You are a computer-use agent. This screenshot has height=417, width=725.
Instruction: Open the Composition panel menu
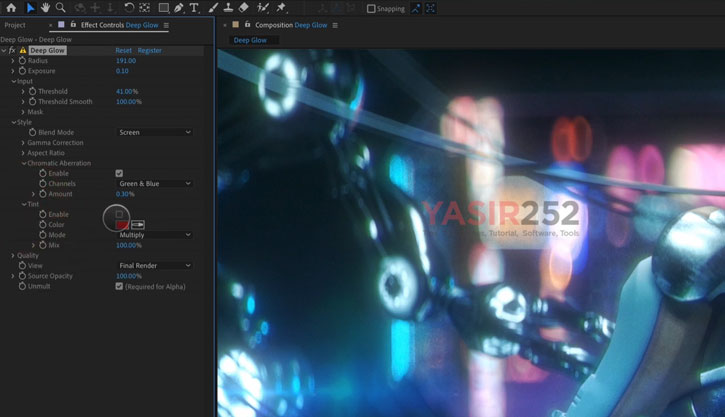[x=335, y=25]
